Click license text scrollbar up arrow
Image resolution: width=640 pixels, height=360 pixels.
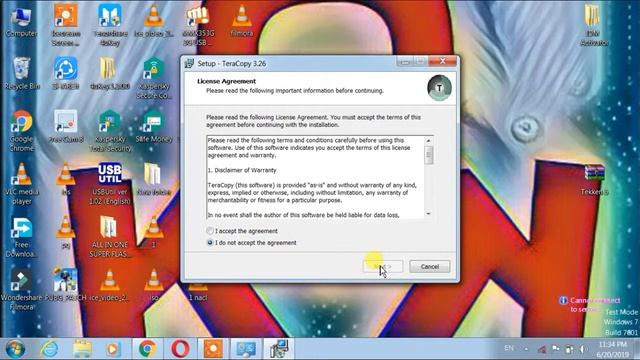pos(428,141)
